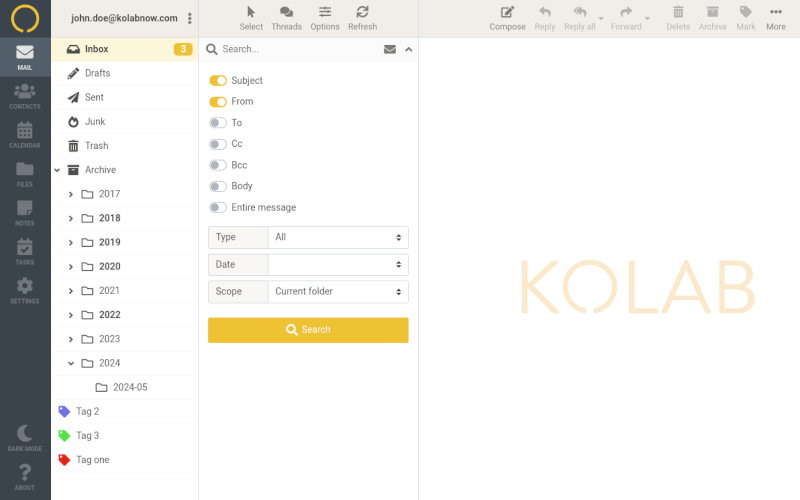Enable the To search switch
800x500 pixels.
click(x=218, y=123)
